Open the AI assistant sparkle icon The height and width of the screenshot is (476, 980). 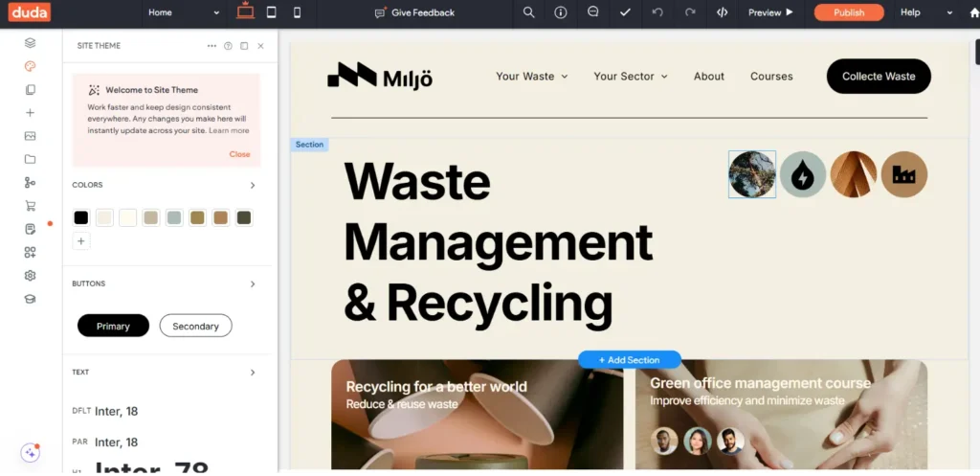[x=31, y=453]
